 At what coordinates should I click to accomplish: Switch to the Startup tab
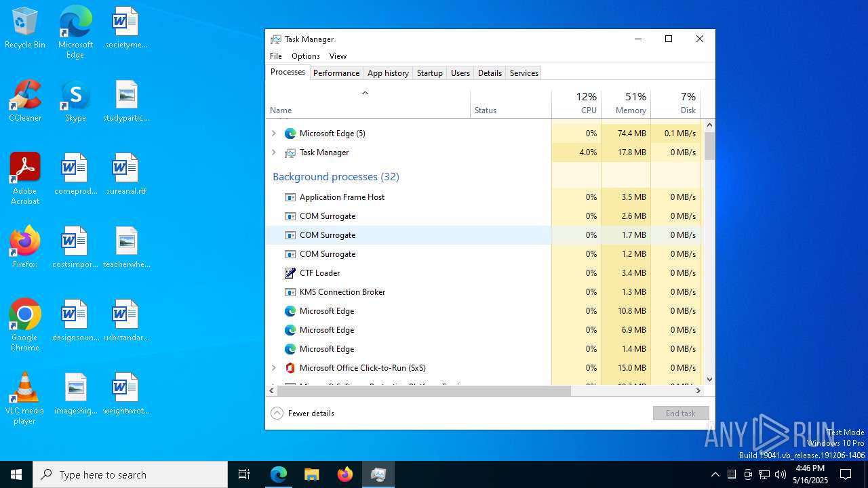coord(430,73)
